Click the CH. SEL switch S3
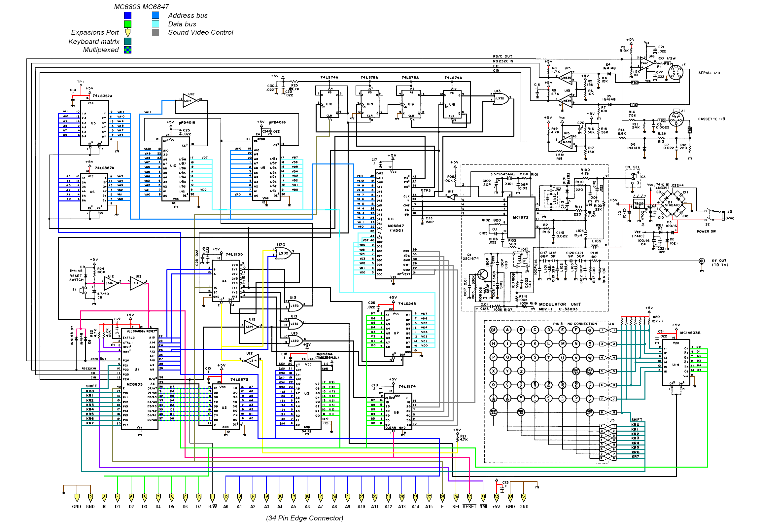This screenshot has height=532, width=761. click(633, 177)
